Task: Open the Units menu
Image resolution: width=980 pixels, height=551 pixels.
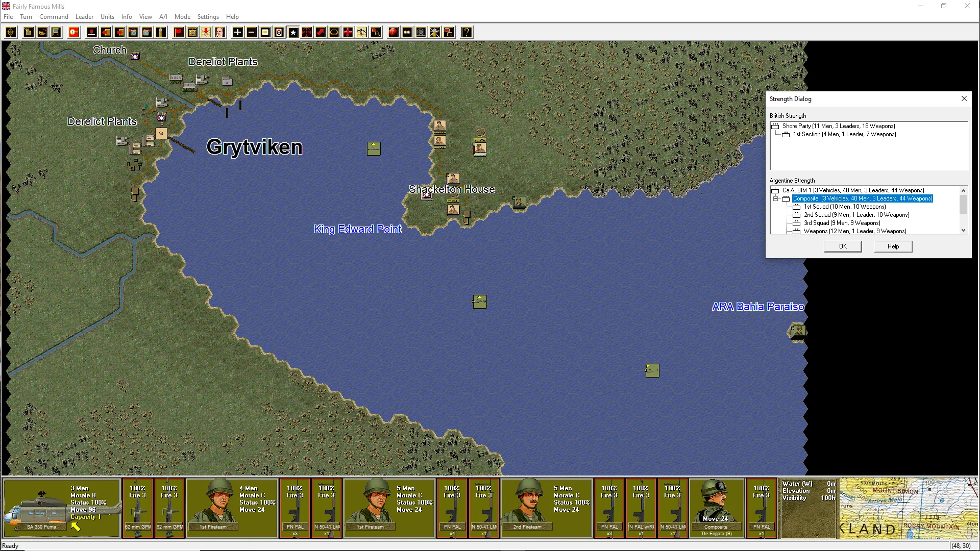Action: (x=107, y=17)
